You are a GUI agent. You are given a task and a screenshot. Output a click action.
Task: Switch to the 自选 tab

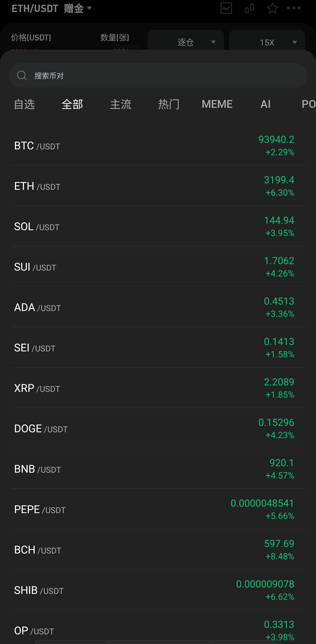[x=24, y=104]
